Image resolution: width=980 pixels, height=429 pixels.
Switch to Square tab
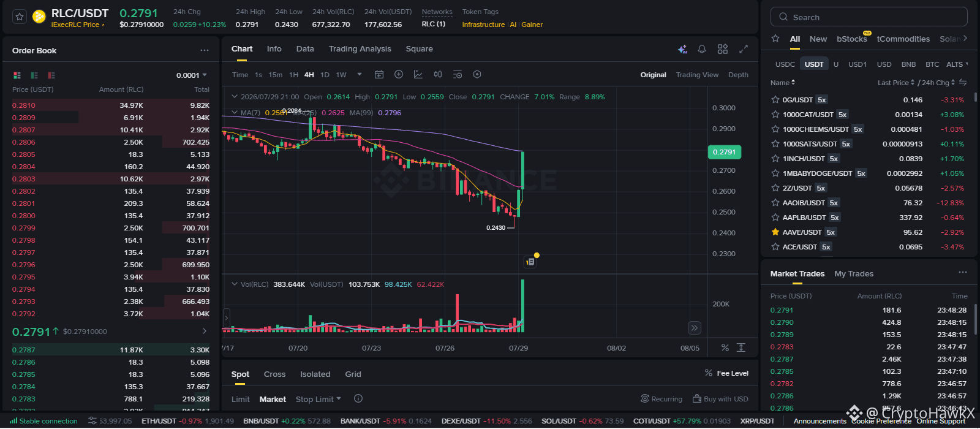click(x=419, y=49)
